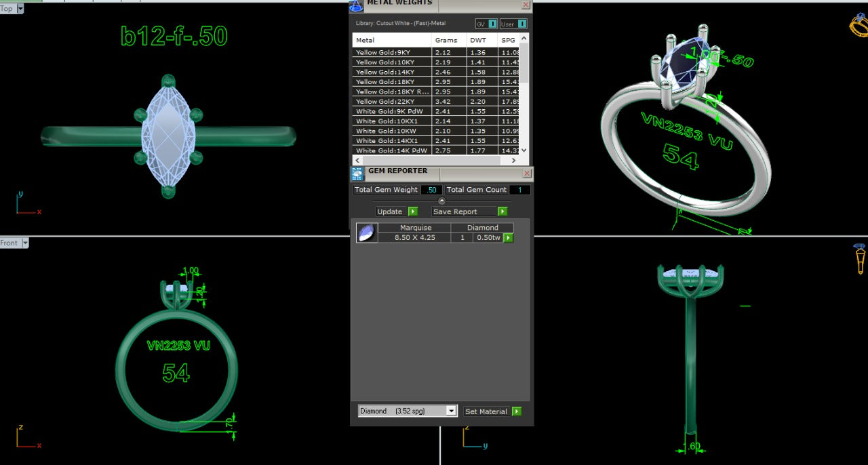
Task: Click the Total Gem Count value field
Action: point(519,190)
